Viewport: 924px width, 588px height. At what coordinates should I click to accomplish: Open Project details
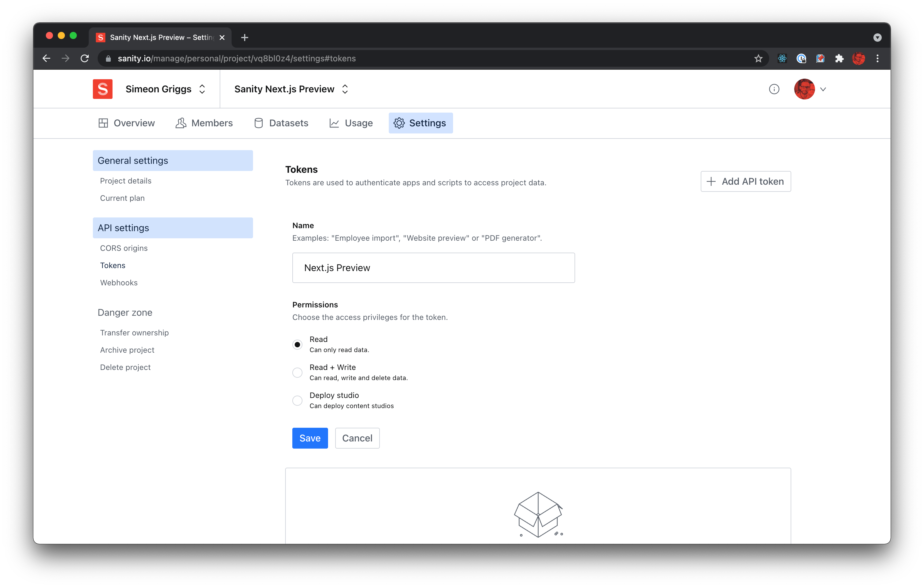pos(126,181)
